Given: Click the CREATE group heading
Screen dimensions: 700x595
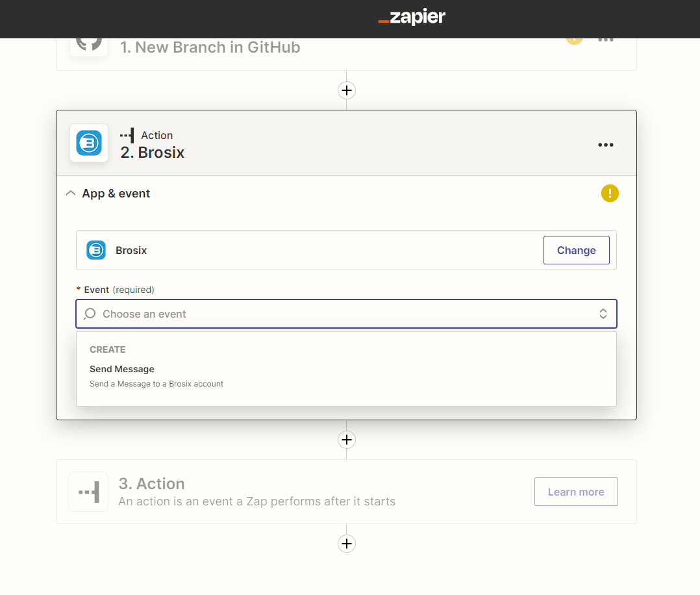Looking at the screenshot, I should [x=108, y=349].
